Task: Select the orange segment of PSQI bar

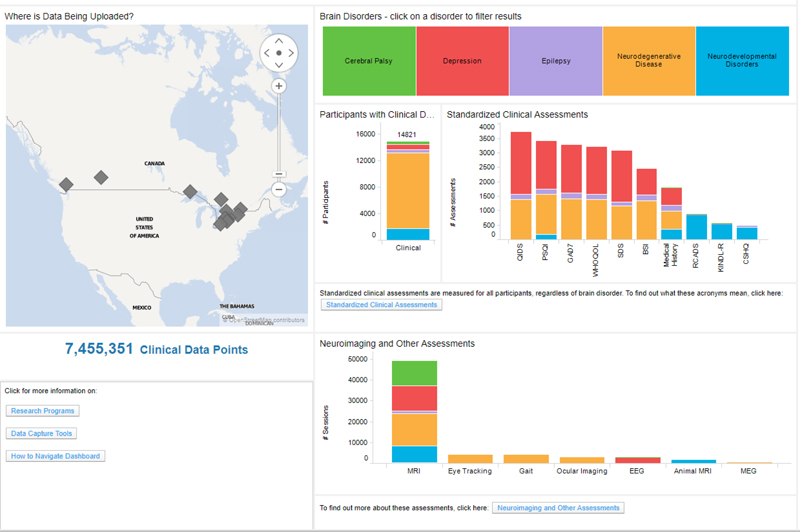Action: click(x=546, y=214)
